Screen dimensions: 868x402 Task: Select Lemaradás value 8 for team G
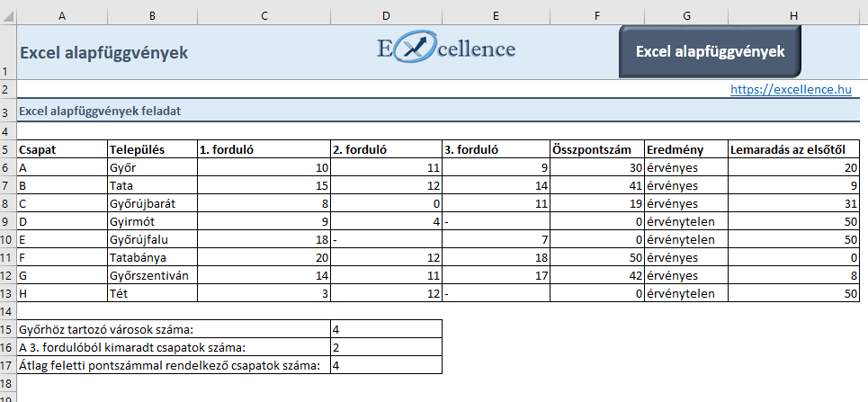(x=794, y=276)
